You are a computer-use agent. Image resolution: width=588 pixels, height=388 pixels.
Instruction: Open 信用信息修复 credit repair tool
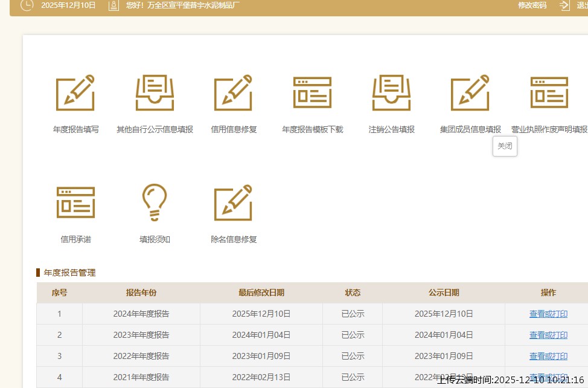(234, 94)
